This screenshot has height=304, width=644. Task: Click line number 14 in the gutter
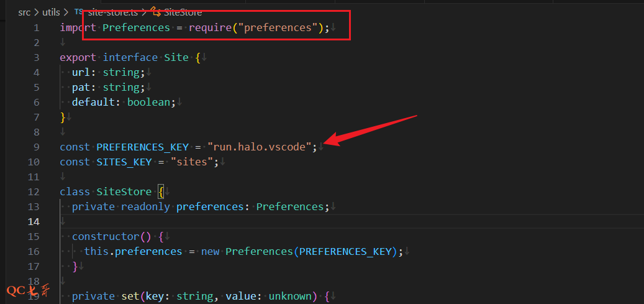coord(34,221)
